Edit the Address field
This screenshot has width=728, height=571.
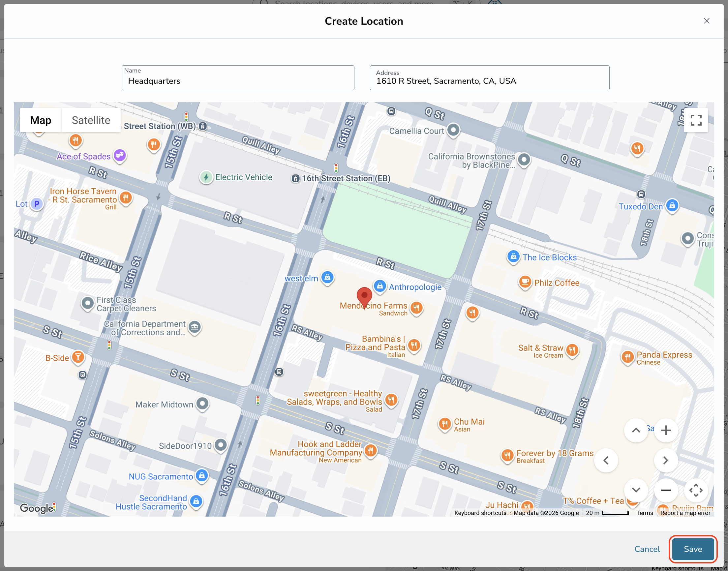[489, 77]
